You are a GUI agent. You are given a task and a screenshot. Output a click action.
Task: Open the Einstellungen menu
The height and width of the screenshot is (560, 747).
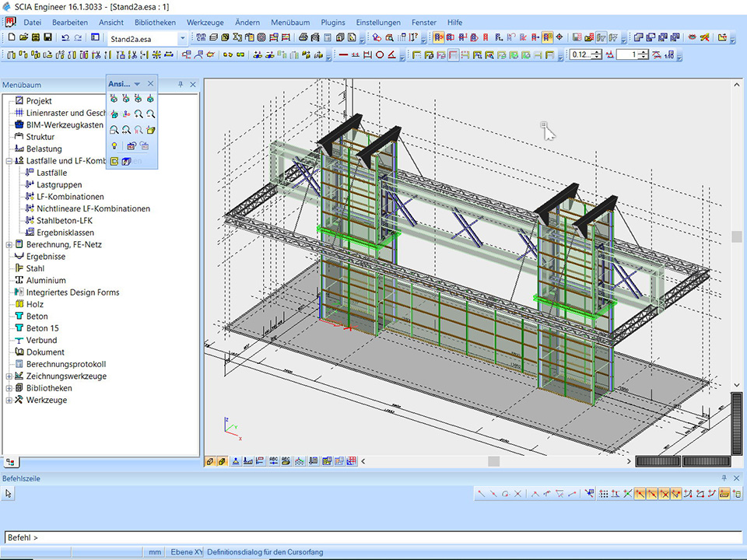[378, 23]
